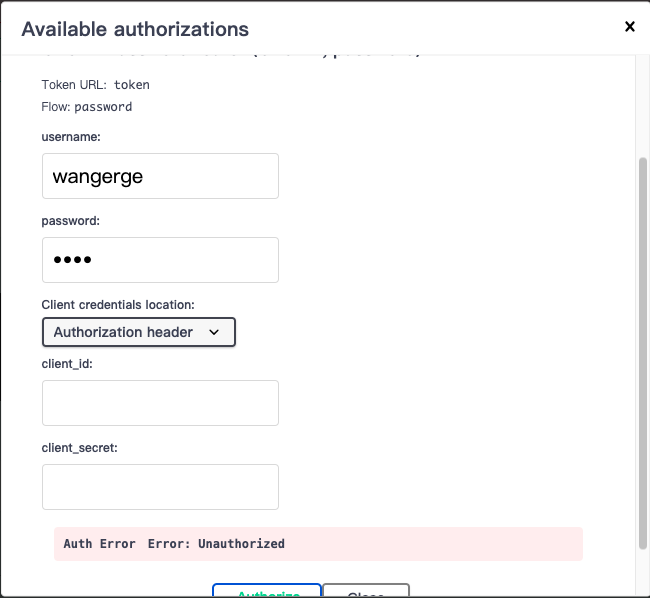Select the client_secret input field
This screenshot has width=650, height=598.
(x=160, y=487)
